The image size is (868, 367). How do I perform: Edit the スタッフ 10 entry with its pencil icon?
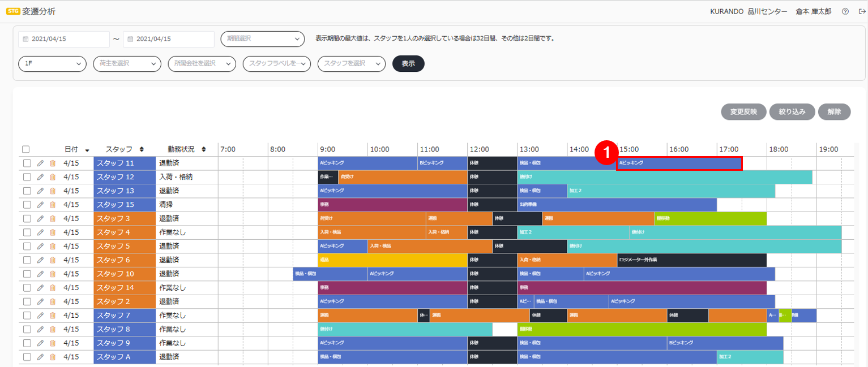(x=40, y=274)
